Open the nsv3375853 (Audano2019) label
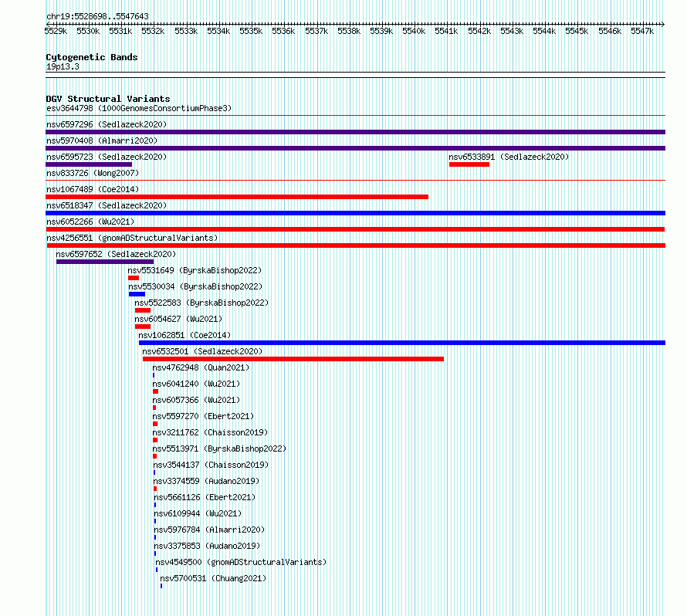 click(207, 546)
